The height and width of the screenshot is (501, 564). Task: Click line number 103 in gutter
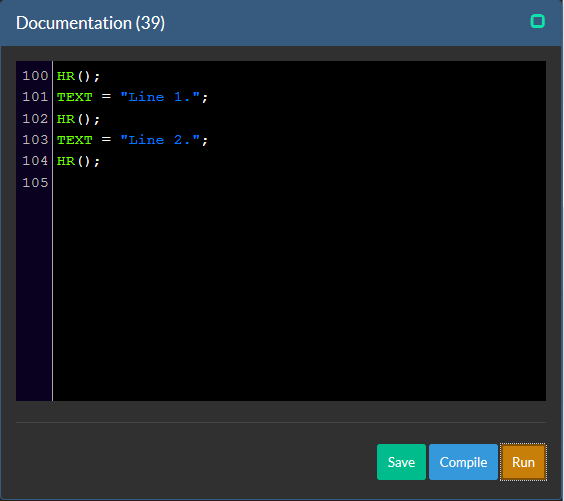coord(35,140)
